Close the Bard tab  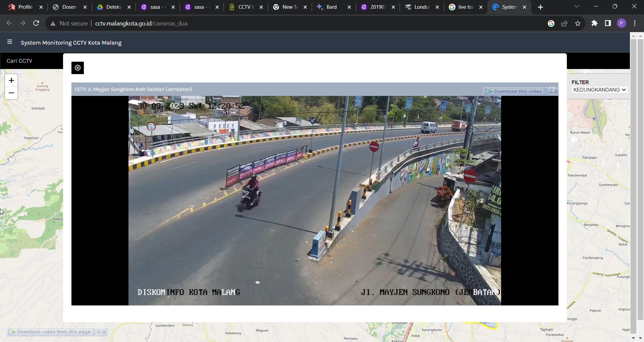pyautogui.click(x=349, y=7)
